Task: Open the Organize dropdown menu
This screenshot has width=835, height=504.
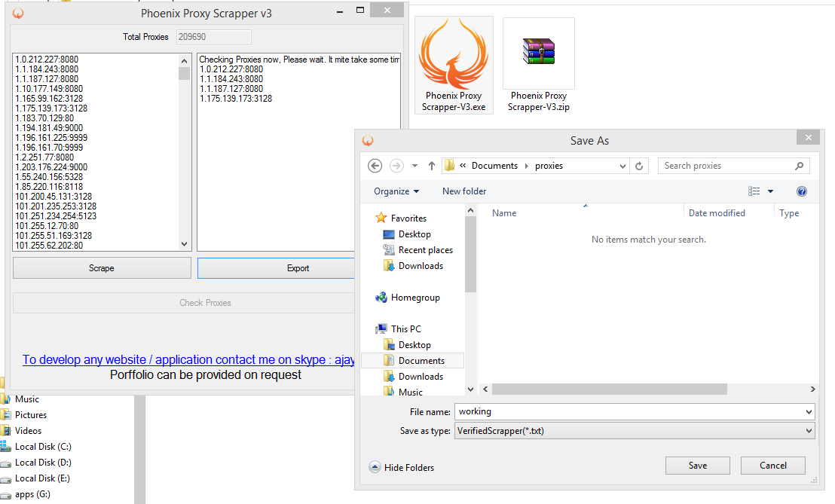Action: click(x=396, y=191)
